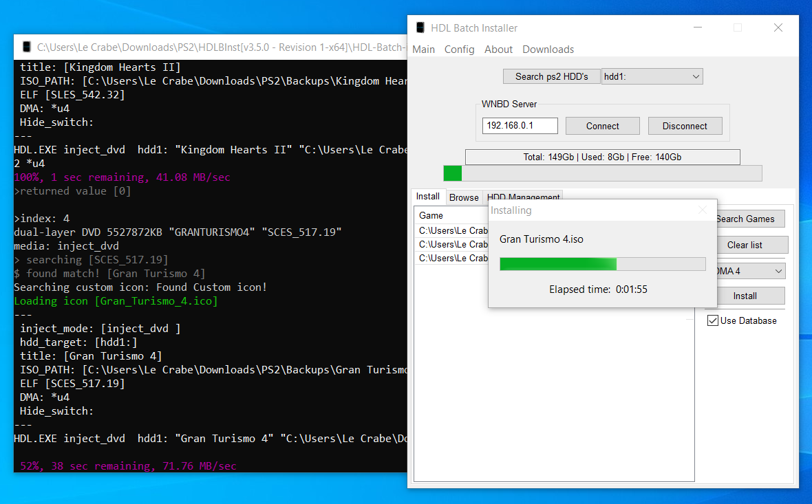Image resolution: width=812 pixels, height=504 pixels.
Task: Select the second C:\Users\Le Crab game row
Action: [452, 244]
